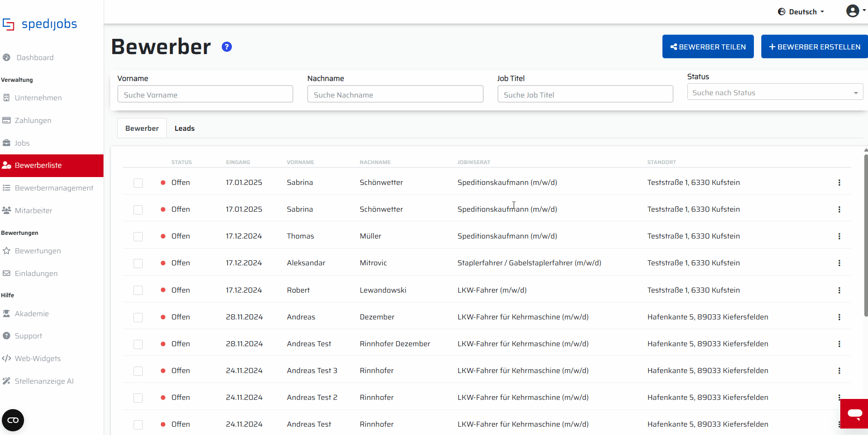Switch to the Bewerber tab
Screen dimensions: 868x435
coord(142,128)
